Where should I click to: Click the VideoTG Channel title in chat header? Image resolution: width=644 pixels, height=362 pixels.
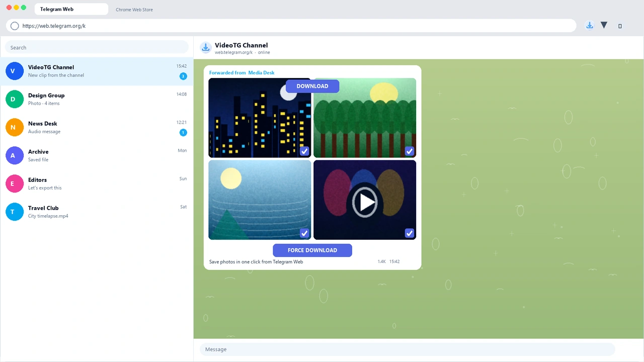point(242,45)
